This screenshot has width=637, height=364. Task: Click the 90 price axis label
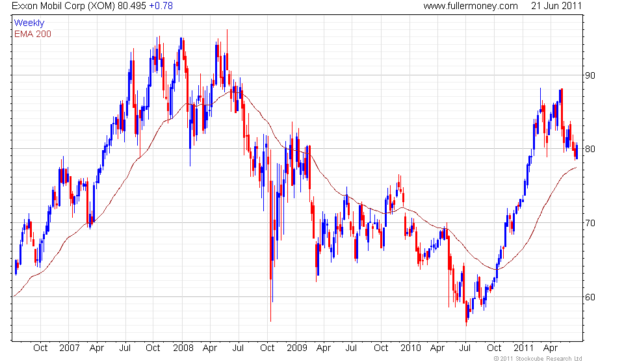click(x=590, y=75)
